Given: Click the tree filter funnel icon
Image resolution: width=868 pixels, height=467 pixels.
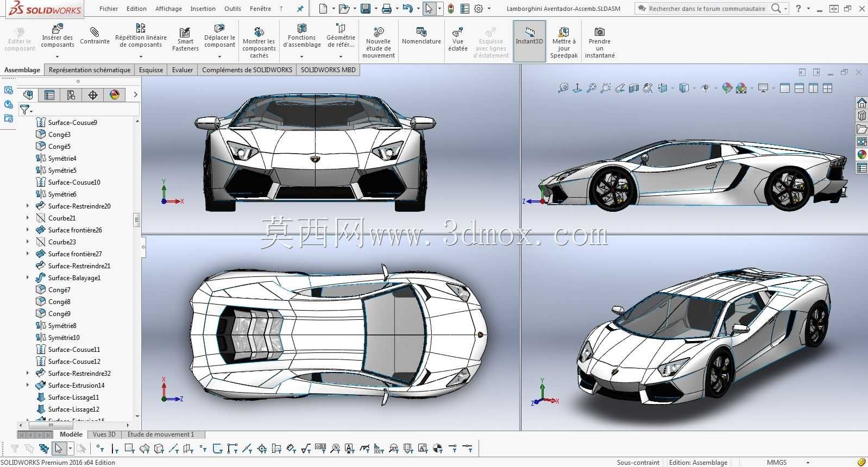Looking at the screenshot, I should click(x=25, y=110).
